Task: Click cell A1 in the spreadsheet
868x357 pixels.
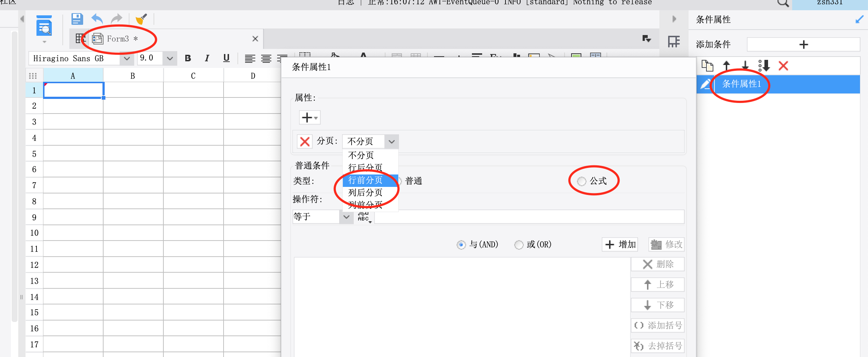Action: 74,90
